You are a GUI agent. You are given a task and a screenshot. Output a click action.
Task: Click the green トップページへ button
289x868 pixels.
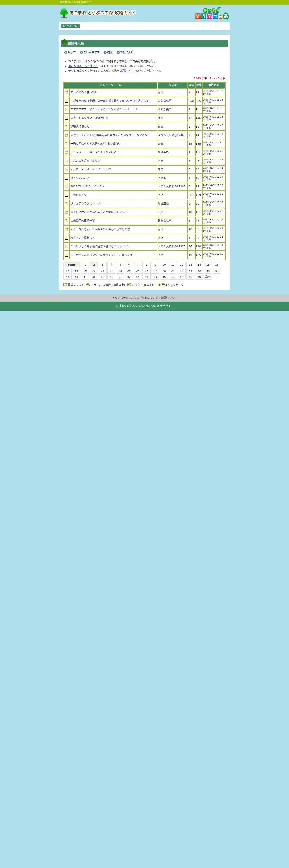71,26
